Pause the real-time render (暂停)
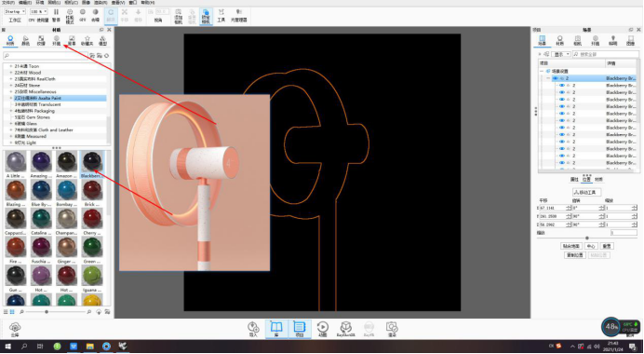The image size is (644, 354). click(56, 15)
